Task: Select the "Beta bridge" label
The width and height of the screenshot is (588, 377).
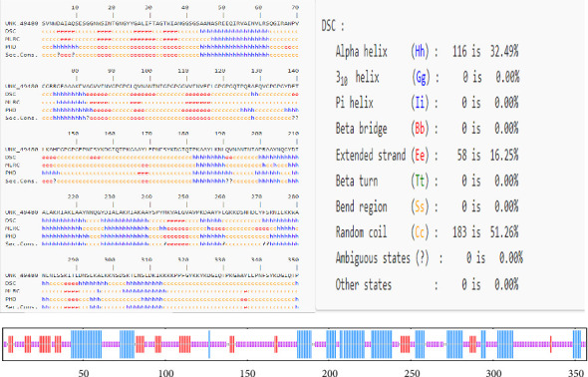Action: pyautogui.click(x=362, y=129)
